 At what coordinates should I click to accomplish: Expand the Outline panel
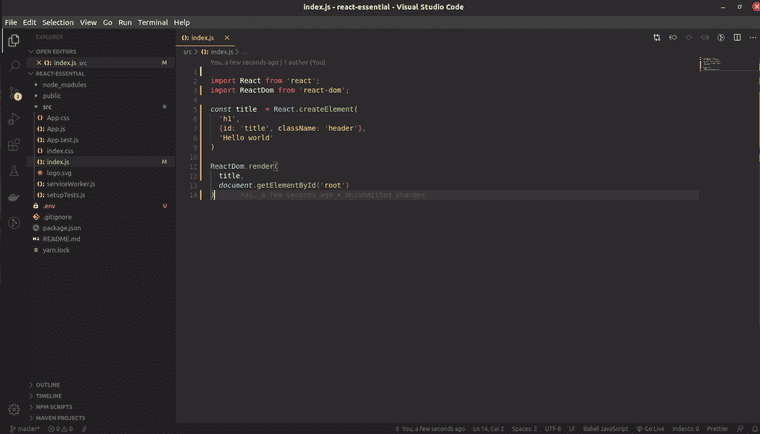[x=48, y=385]
